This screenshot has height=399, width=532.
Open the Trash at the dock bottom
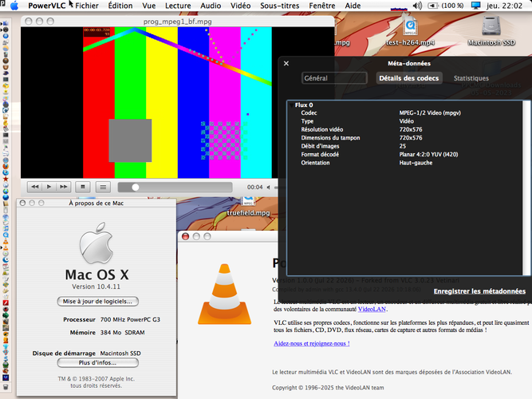coord(6,387)
